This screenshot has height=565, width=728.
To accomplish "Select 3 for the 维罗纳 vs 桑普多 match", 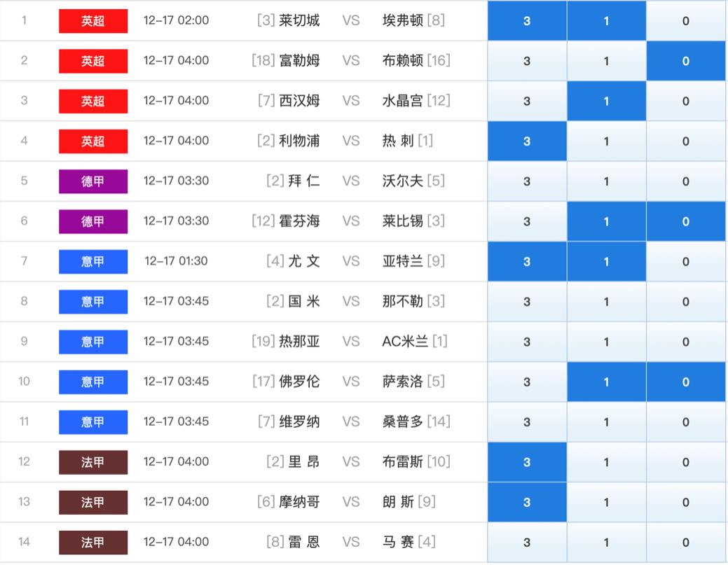I will 527,422.
